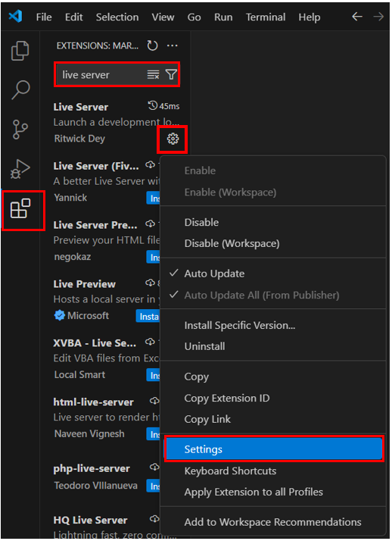Viewport: 392px width, 541px height.
Task: Click the Live Server manage gear icon
Action: pos(173,139)
